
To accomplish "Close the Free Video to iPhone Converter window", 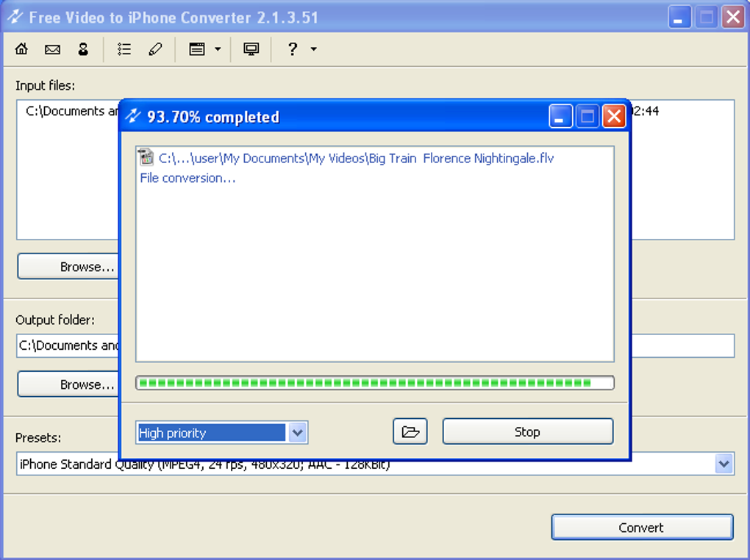I will 733,17.
